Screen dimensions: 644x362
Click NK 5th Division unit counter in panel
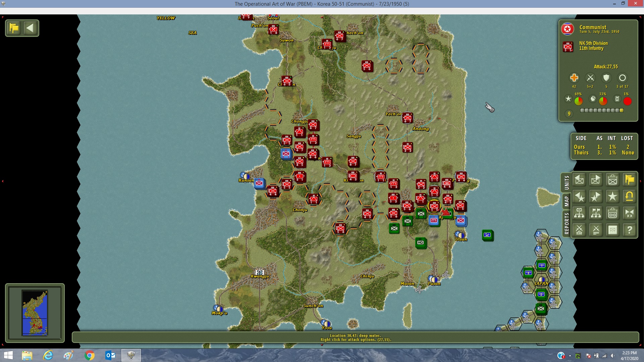[568, 47]
